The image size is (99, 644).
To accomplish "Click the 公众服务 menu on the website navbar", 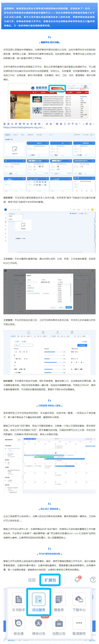I will [x=70, y=92].
